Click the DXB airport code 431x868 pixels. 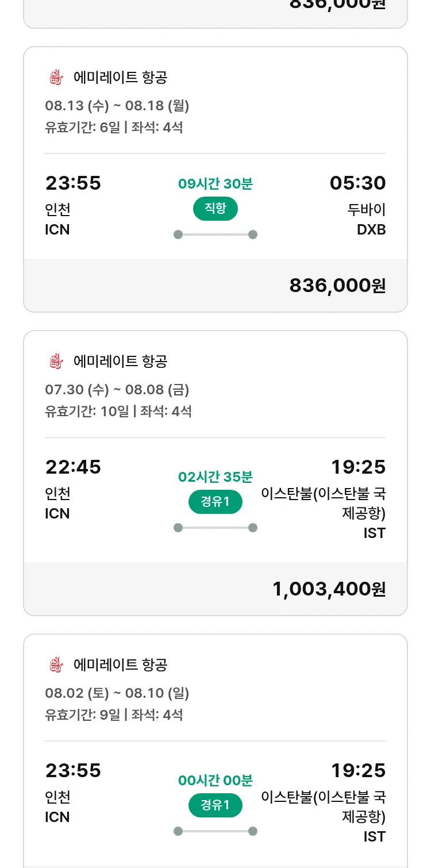click(371, 230)
